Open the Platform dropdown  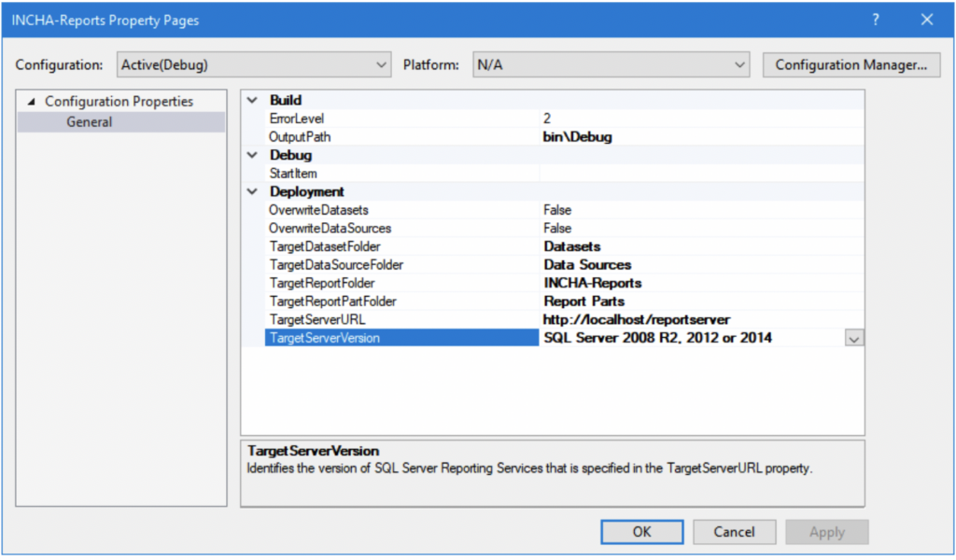coord(740,64)
